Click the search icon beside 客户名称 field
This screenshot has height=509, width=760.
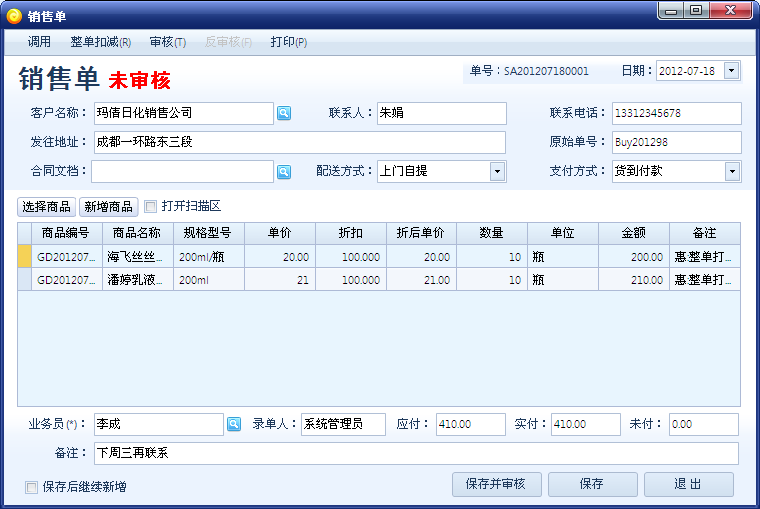[284, 113]
